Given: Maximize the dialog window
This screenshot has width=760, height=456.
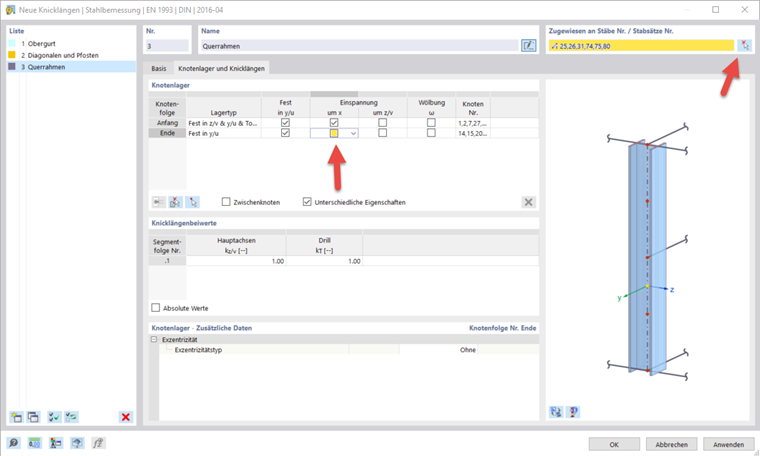Looking at the screenshot, I should click(x=715, y=10).
